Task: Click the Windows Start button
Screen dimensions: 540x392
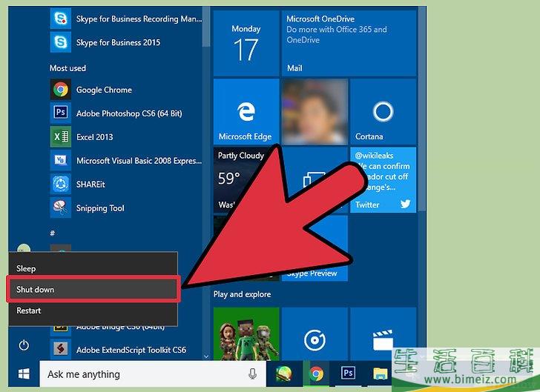Action: pyautogui.click(x=24, y=373)
